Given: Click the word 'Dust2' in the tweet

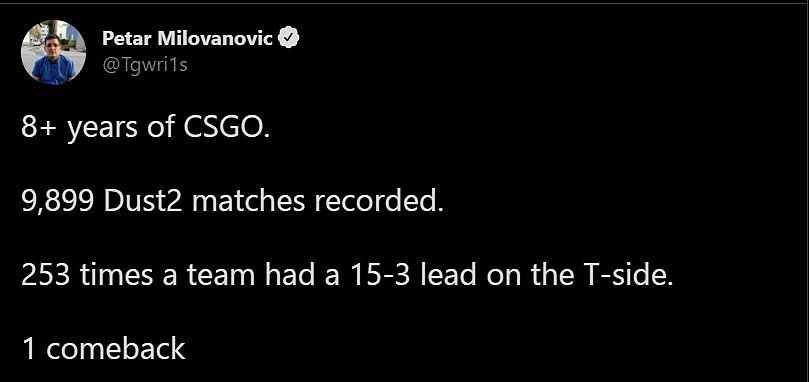Looking at the screenshot, I should pyautogui.click(x=143, y=201).
